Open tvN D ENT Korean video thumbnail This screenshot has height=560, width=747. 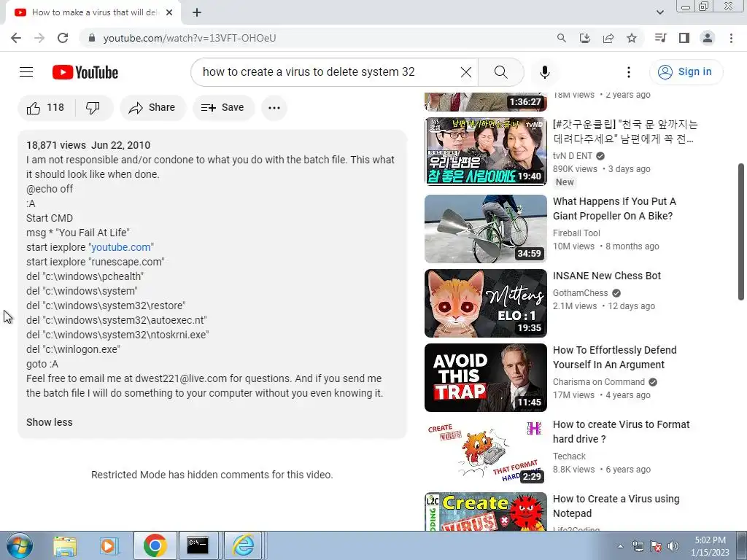click(x=485, y=152)
